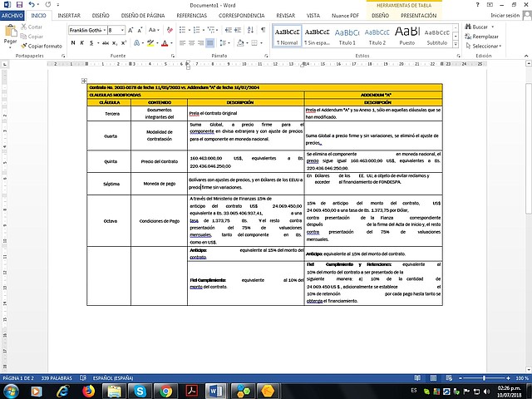Apply Subtítulo style
Screen dimensions: 532x399
pyautogui.click(x=437, y=36)
